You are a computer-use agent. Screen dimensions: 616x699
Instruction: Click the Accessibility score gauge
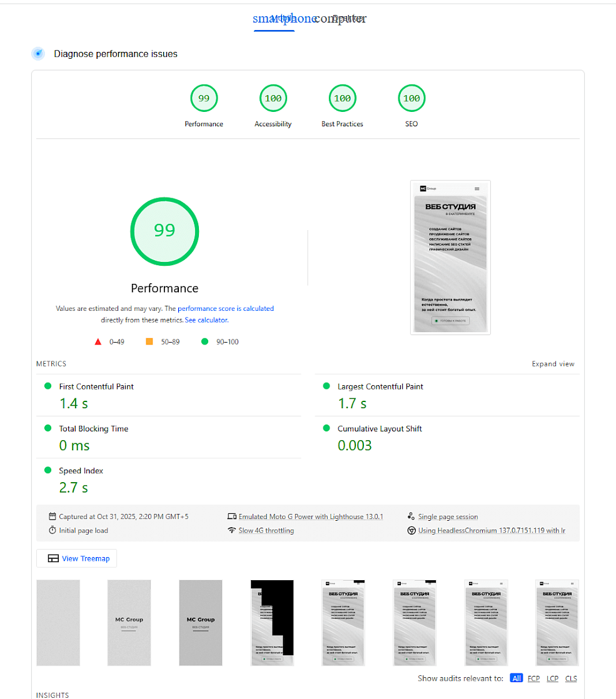273,98
